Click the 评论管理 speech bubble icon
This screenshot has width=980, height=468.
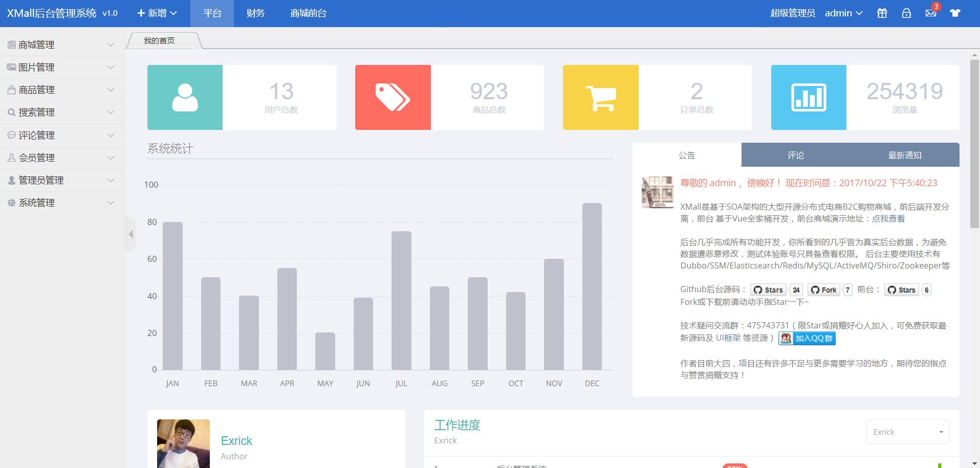[x=11, y=135]
